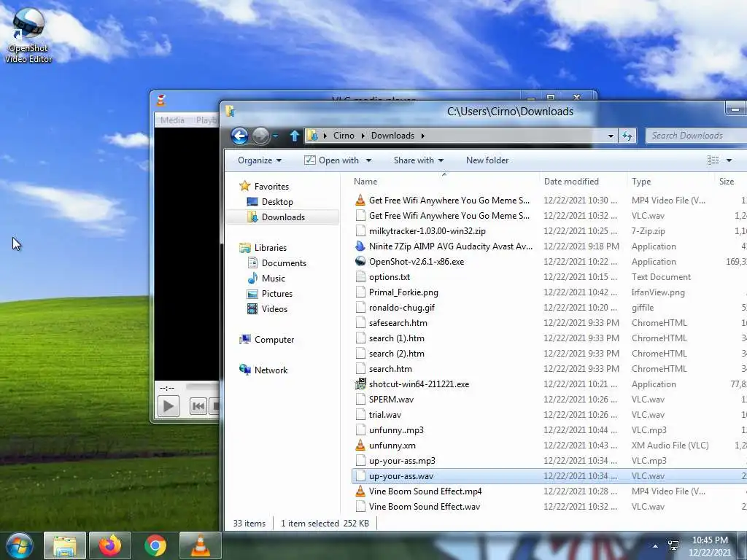747x560 pixels.
Task: Select the Ninite 7Zip AIMP installer icon
Action: click(x=360, y=246)
